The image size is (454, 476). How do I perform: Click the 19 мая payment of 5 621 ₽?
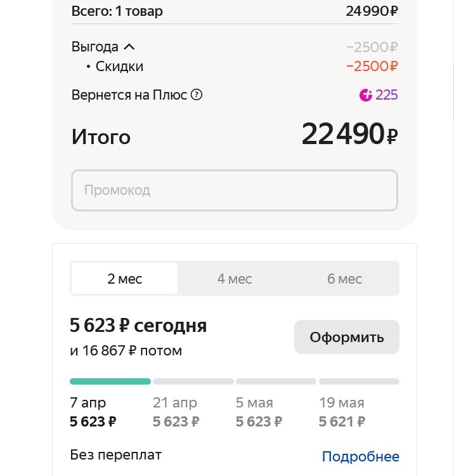342,421
